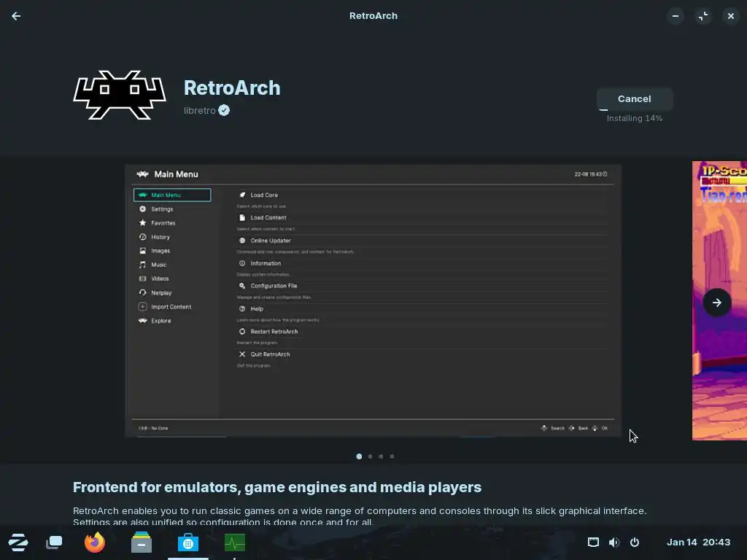Open the partially visible game screenshot
This screenshot has height=560, width=747.
[719, 301]
